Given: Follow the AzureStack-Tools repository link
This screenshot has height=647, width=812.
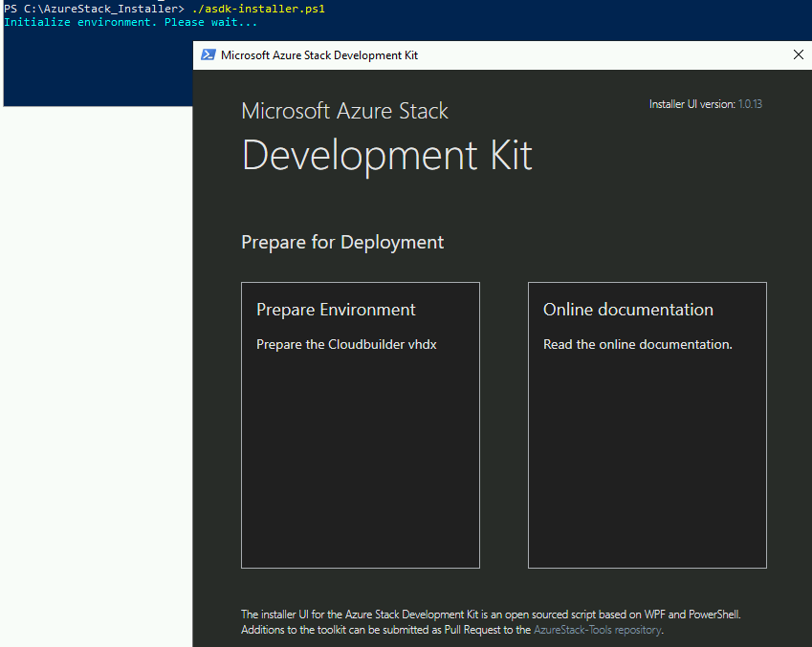Looking at the screenshot, I should pos(597,630).
